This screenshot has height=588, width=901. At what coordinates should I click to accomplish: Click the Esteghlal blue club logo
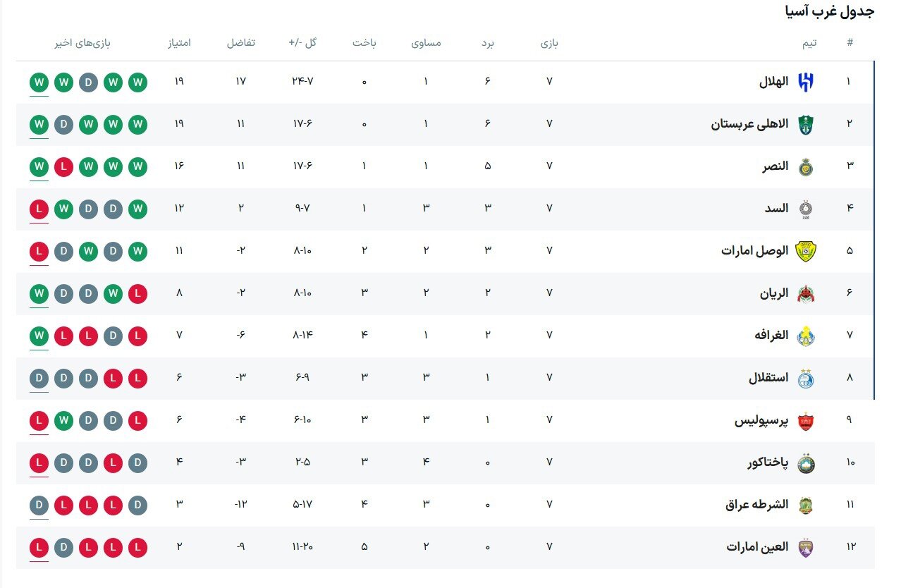tap(805, 378)
